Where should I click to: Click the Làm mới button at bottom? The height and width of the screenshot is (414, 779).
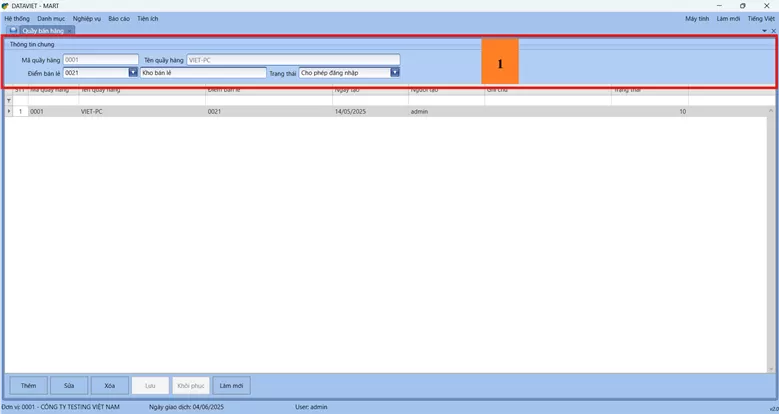232,386
